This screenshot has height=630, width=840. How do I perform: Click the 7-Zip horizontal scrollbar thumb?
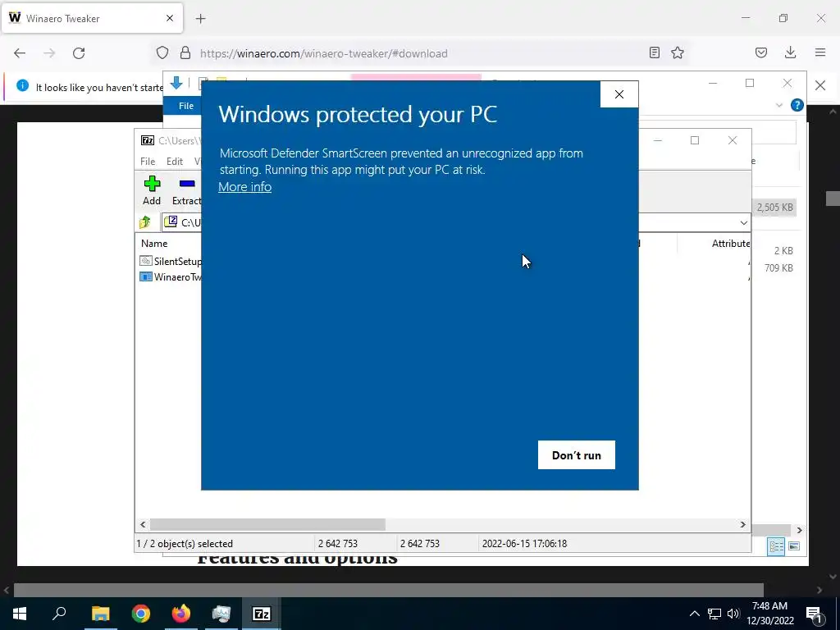[267, 524]
